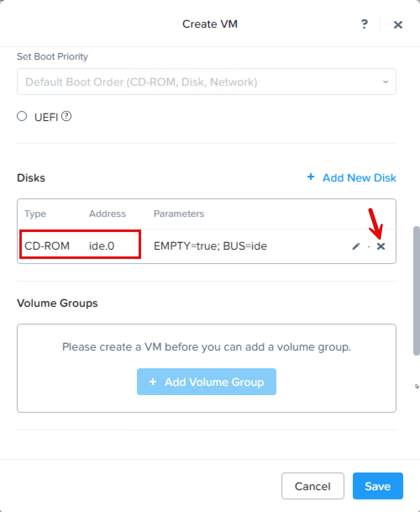Save the new VM configuration

(x=378, y=486)
